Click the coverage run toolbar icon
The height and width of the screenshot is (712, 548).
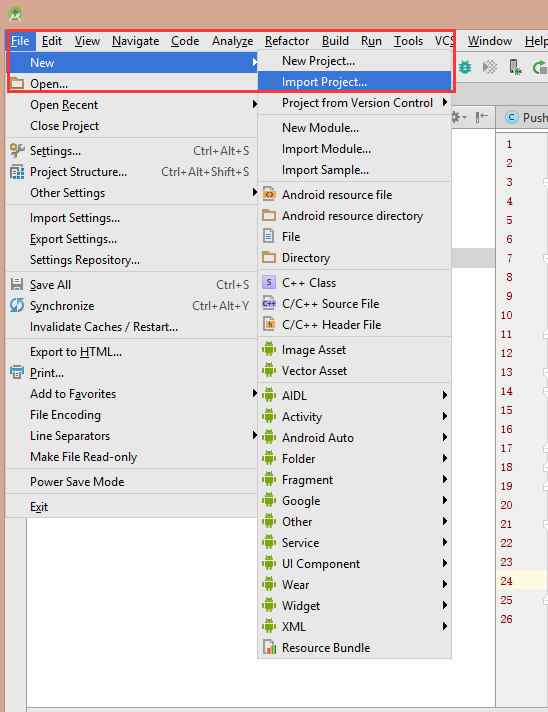click(x=490, y=67)
